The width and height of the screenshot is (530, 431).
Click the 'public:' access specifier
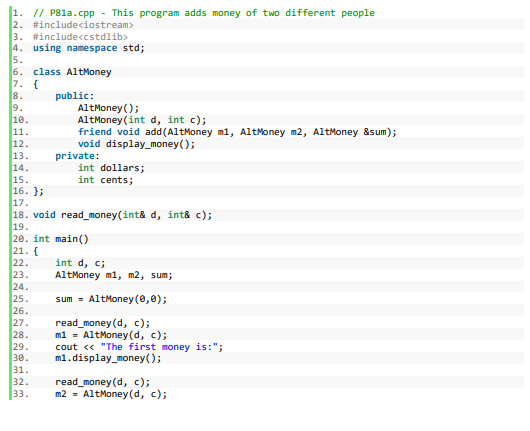pyautogui.click(x=74, y=96)
